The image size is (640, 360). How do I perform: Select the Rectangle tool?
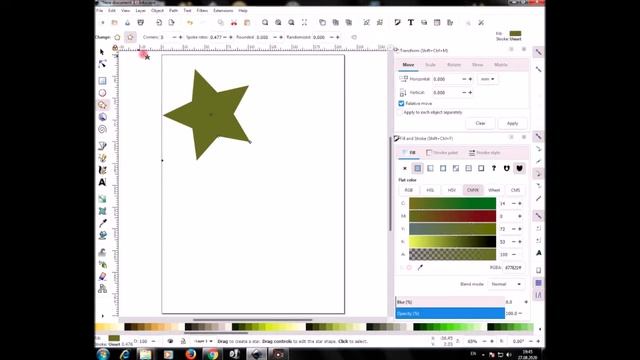(102, 81)
